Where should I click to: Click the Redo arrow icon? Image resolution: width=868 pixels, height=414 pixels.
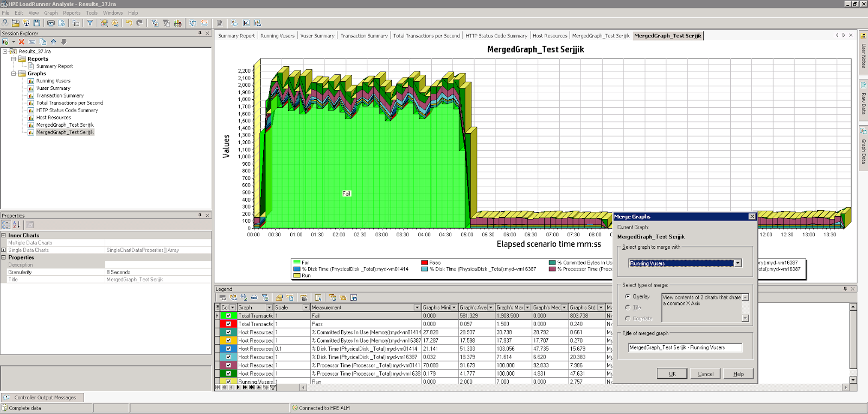click(x=139, y=23)
